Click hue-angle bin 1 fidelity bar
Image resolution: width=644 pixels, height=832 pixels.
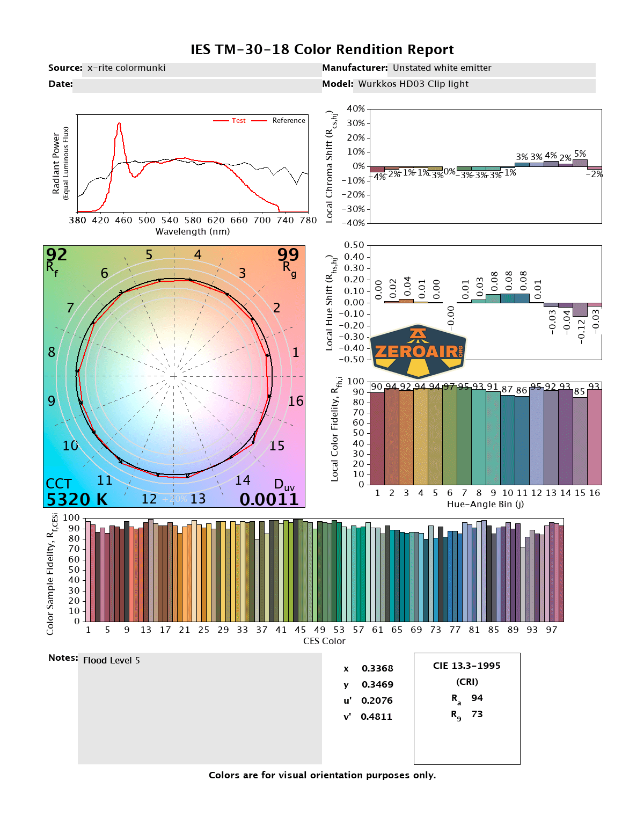[377, 438]
